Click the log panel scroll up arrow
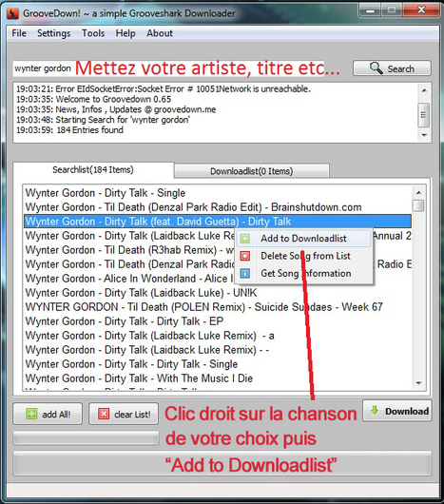This screenshot has height=504, width=444. [x=424, y=90]
